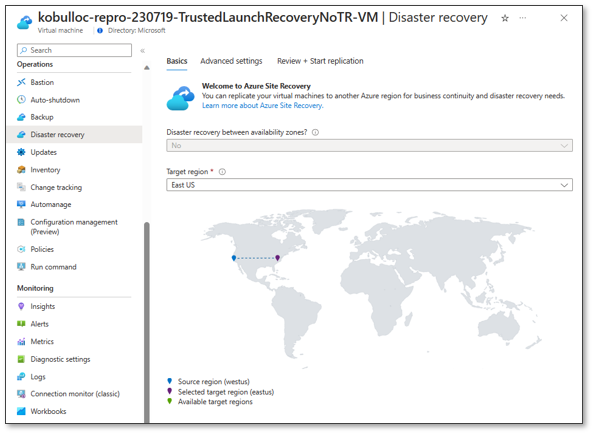Click the Alerts icon
Screen dimensions: 593x435
tap(21, 324)
